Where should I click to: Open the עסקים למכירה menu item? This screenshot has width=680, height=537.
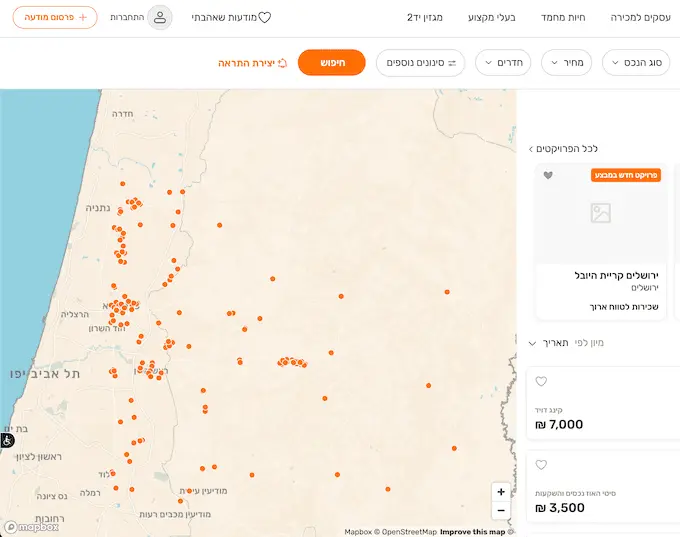click(641, 18)
